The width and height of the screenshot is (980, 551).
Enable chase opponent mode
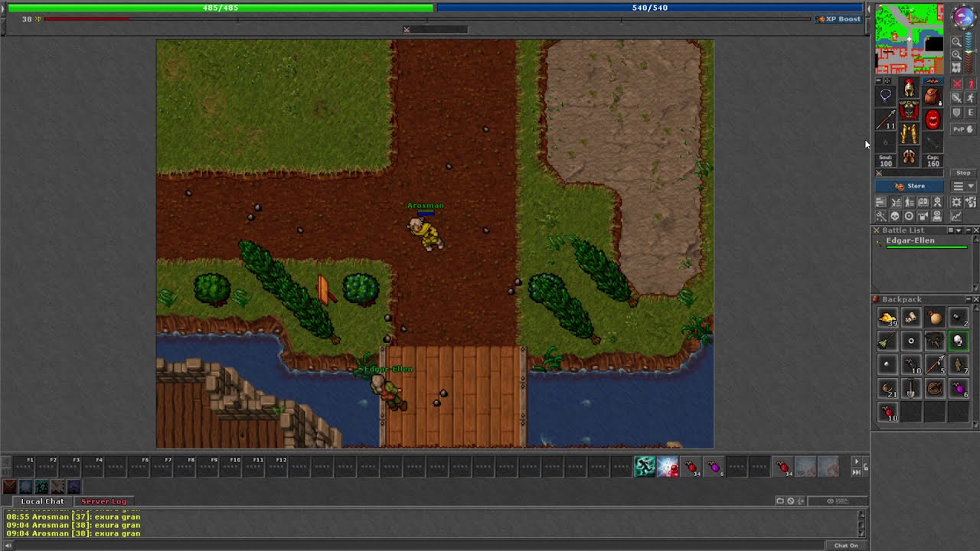pos(971,98)
